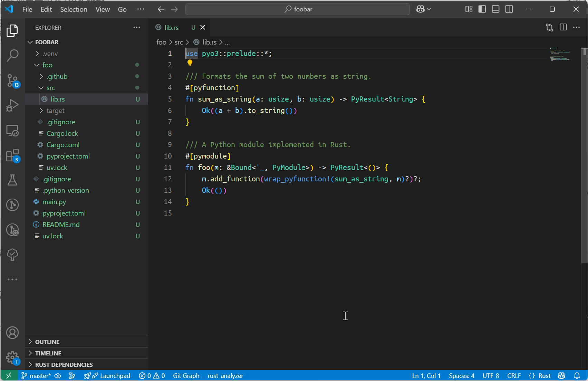
Task: Toggle the bottom Panel visibility
Action: [x=495, y=9]
